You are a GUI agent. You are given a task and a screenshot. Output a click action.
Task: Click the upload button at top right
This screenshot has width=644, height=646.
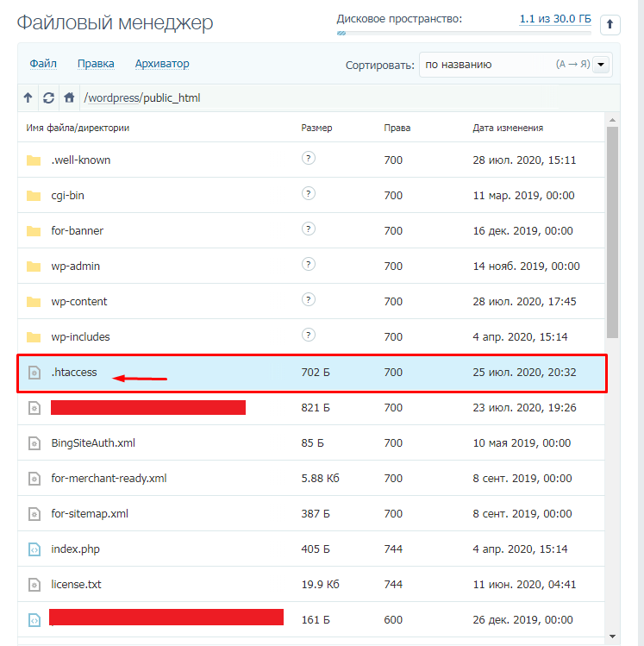pyautogui.click(x=610, y=25)
